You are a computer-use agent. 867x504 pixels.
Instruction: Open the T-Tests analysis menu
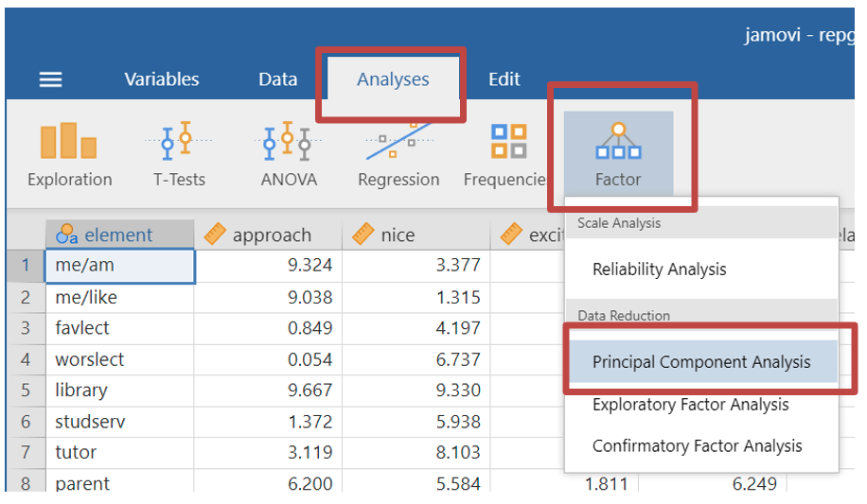point(179,154)
